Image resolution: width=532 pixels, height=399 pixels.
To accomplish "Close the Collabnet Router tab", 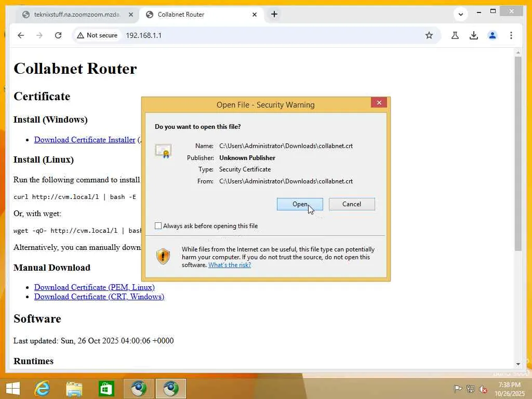I will (255, 15).
